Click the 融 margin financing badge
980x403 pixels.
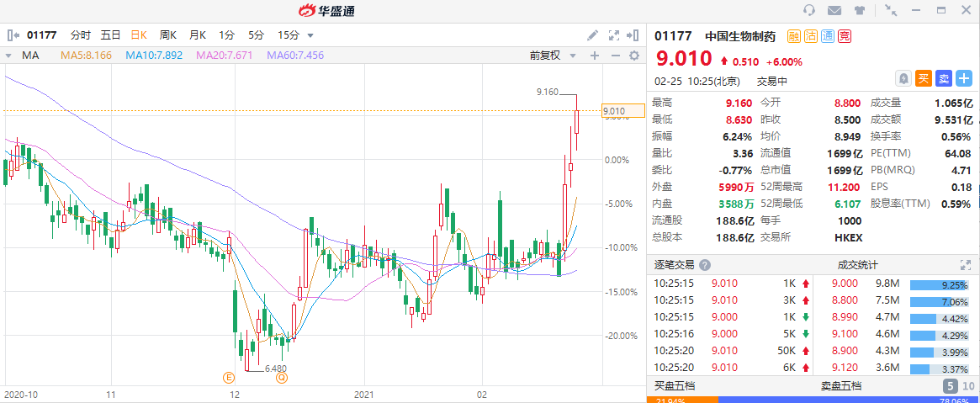(793, 36)
